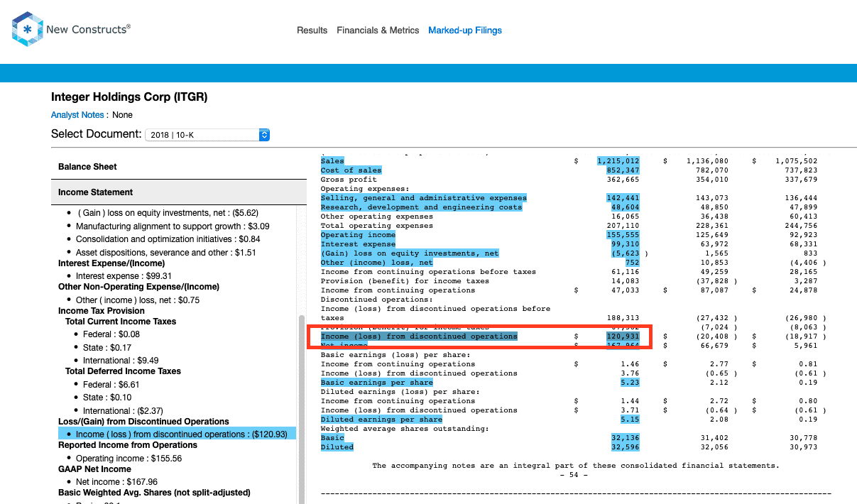Click the highlighted value 142,441
857x504 pixels.
point(623,198)
